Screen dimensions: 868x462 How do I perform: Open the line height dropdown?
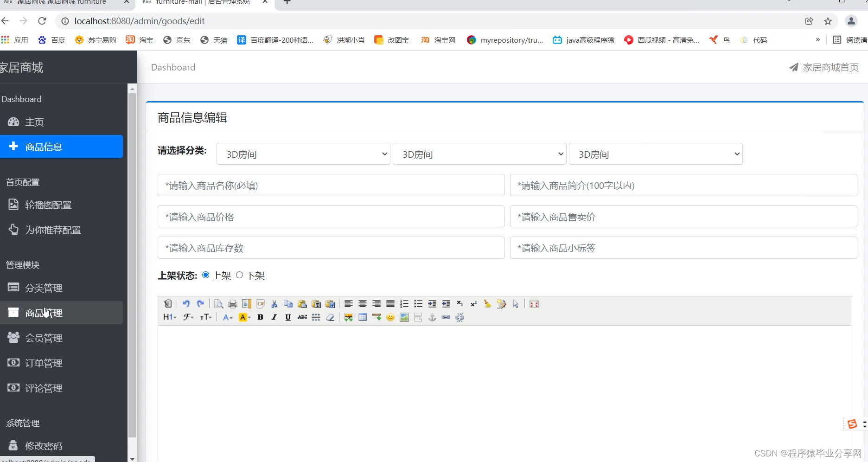coord(316,317)
